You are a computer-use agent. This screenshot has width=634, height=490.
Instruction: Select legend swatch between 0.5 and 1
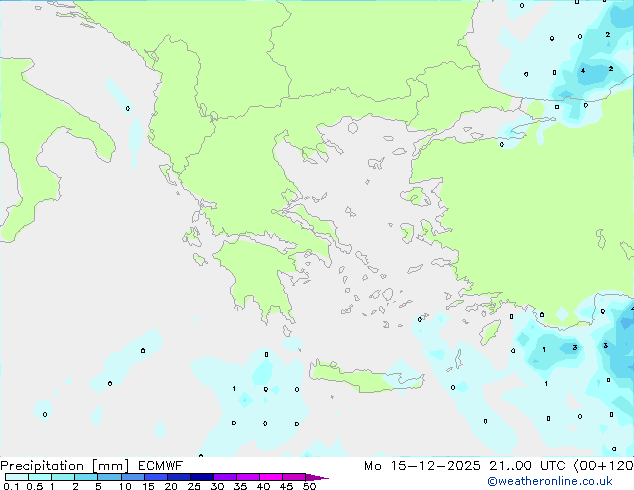click(40, 477)
